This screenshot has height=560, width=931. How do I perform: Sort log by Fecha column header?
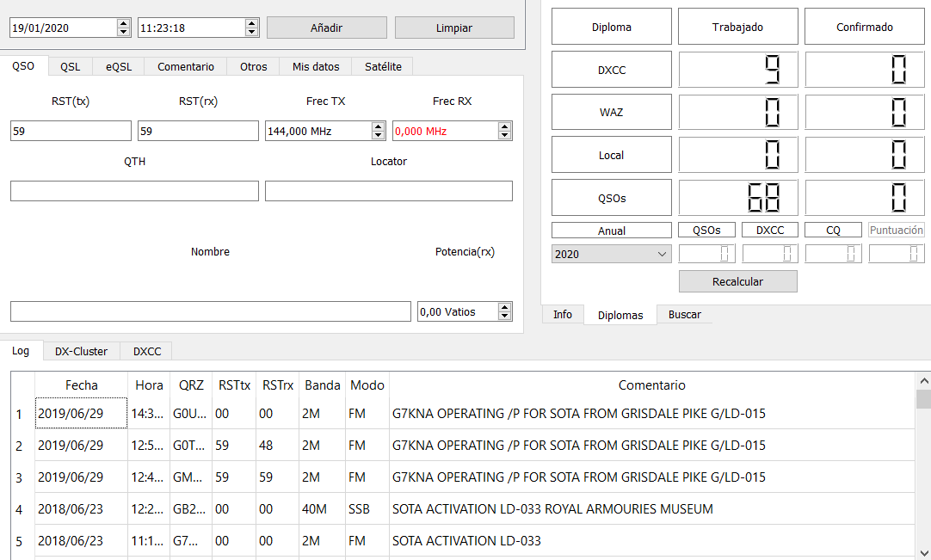pyautogui.click(x=82, y=385)
